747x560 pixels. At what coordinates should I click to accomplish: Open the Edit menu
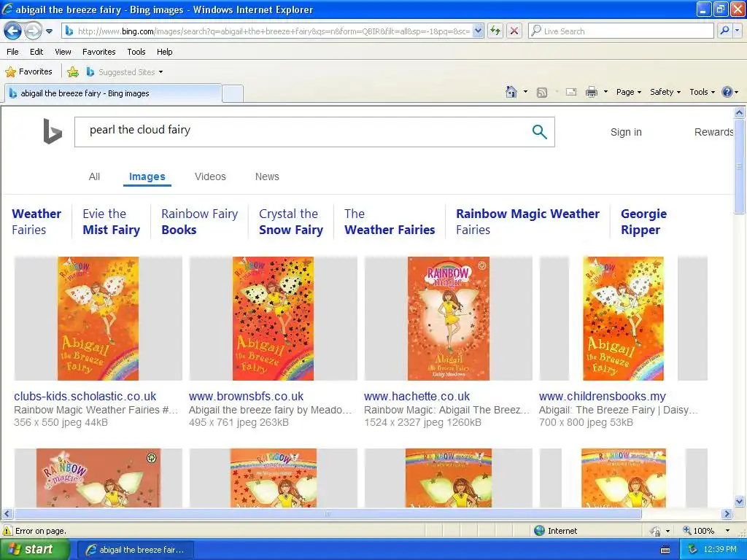point(36,52)
